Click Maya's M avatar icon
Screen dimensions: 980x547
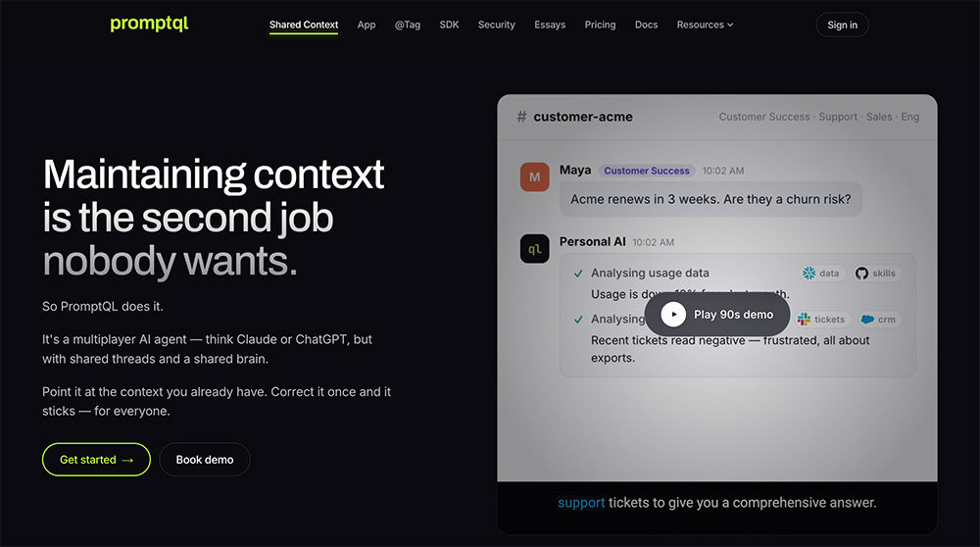(x=534, y=176)
